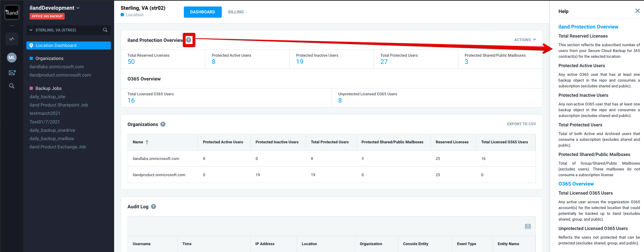Open help for iland Protection Overview
This screenshot has height=252, width=644.
pyautogui.click(x=189, y=40)
